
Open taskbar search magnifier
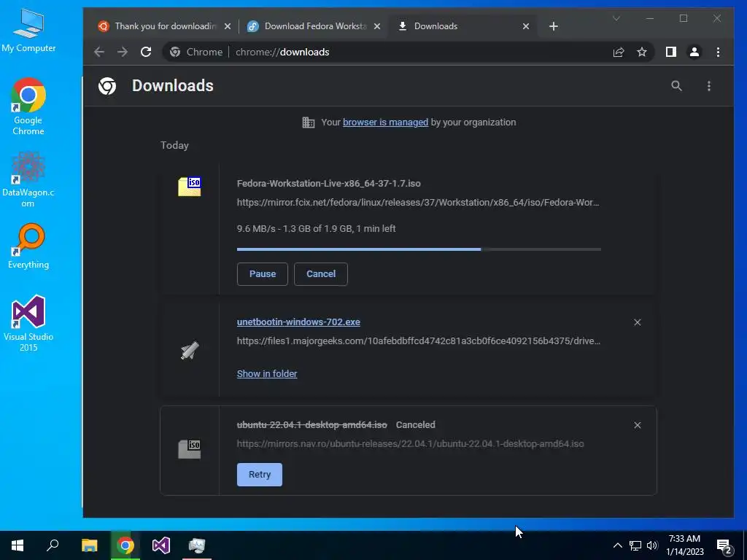53,545
